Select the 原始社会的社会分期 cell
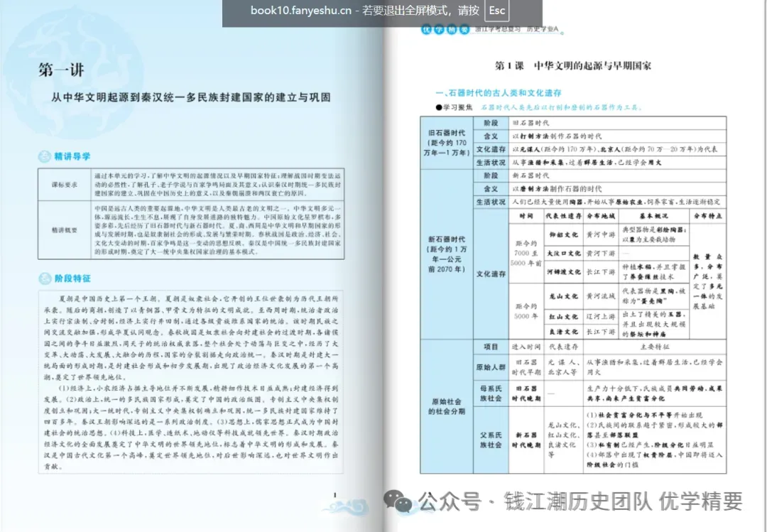This screenshot has width=767, height=532. pyautogui.click(x=447, y=406)
